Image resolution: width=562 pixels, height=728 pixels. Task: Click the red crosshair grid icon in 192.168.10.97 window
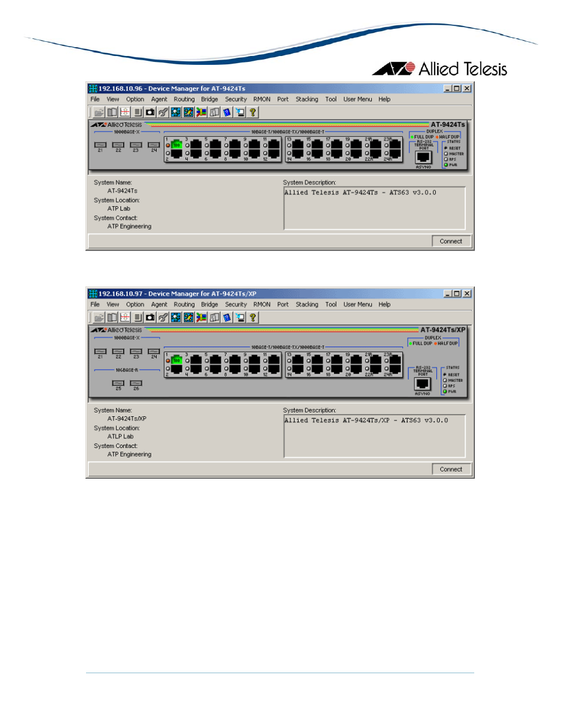125,317
